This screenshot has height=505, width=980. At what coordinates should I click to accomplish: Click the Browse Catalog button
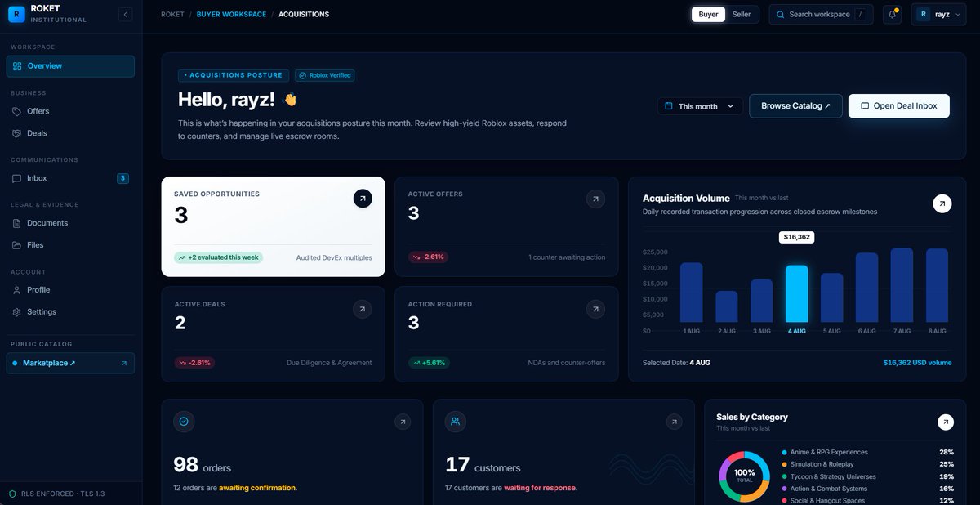tap(795, 105)
